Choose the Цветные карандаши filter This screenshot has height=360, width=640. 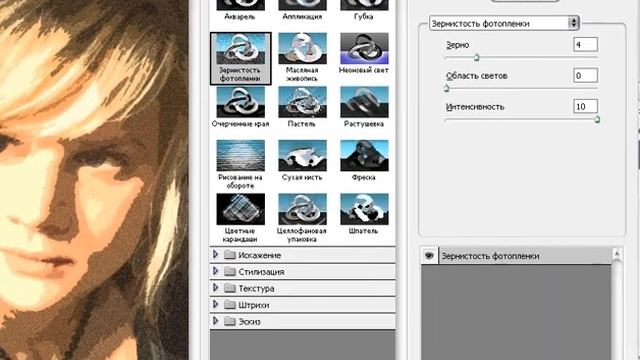coord(240,209)
